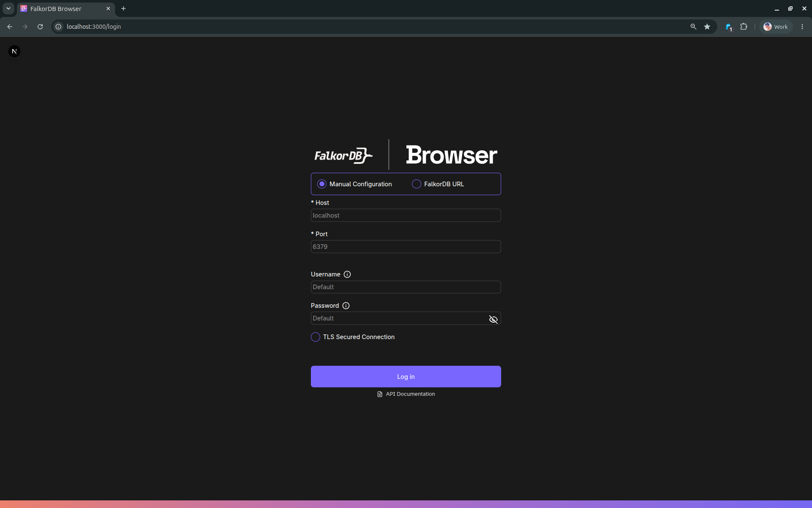Select Manual Configuration radio option
This screenshot has width=812, height=508.
pyautogui.click(x=322, y=184)
